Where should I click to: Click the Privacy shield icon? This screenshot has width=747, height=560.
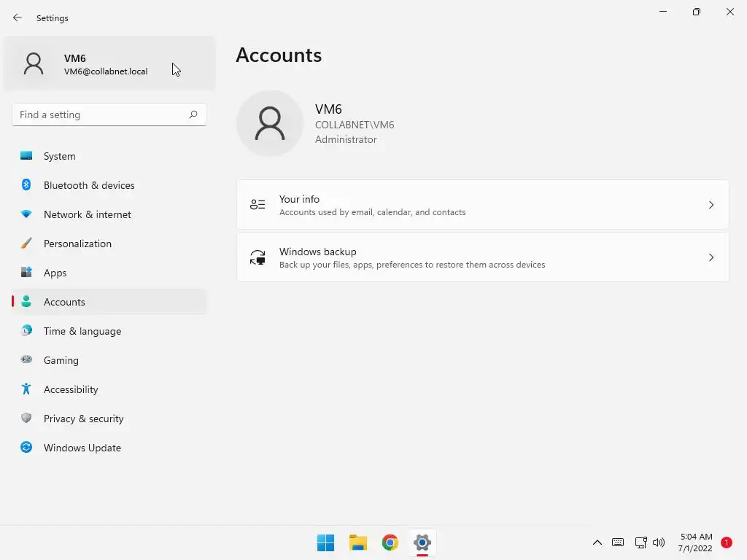[x=26, y=418]
